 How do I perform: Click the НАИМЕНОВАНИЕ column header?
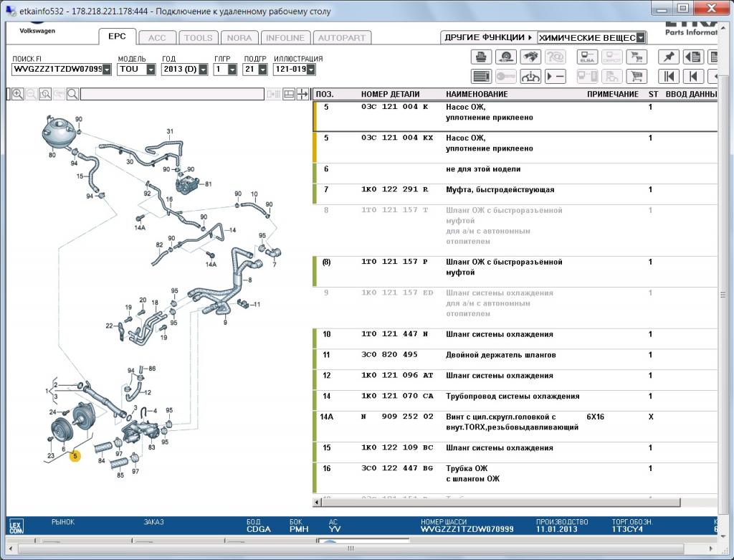click(477, 94)
